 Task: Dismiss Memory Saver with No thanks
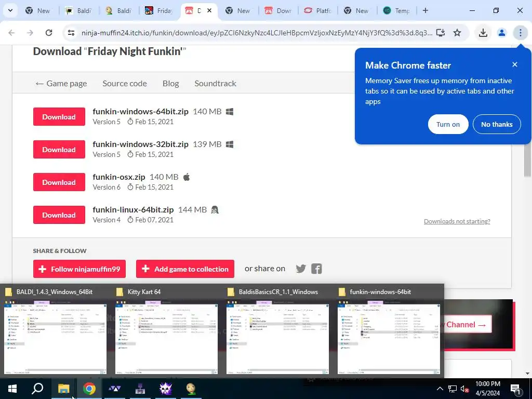click(497, 124)
